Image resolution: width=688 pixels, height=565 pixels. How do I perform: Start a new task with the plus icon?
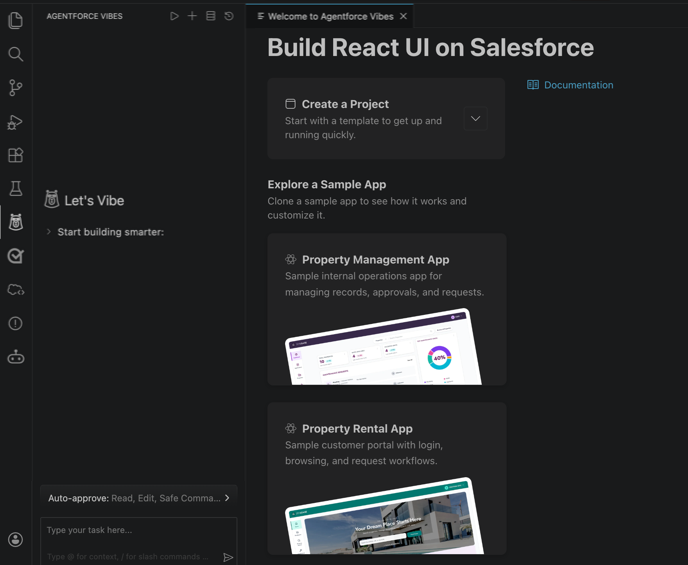pos(192,16)
